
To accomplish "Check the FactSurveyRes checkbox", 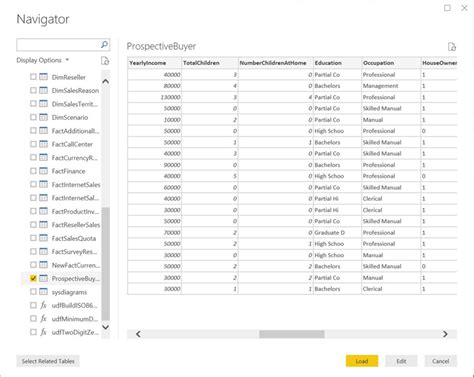I will pos(33,251).
